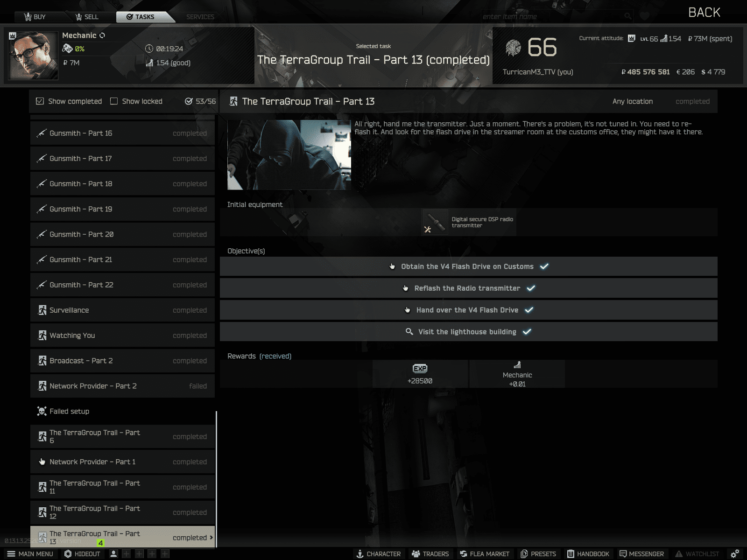Click the crown loyalty icon in Current attitude
Viewport: 747px width, 560px height.
632,38
